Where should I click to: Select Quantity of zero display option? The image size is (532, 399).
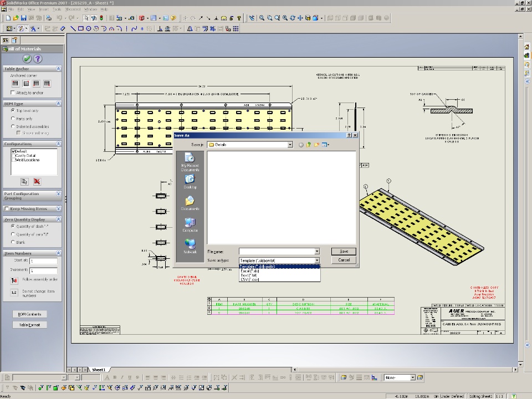tap(13, 234)
